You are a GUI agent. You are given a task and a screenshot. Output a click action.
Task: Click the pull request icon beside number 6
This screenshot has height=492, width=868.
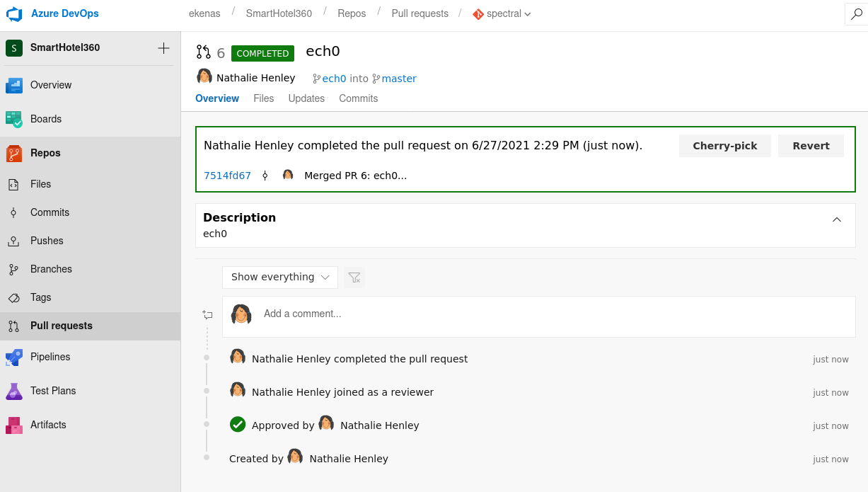click(x=203, y=52)
